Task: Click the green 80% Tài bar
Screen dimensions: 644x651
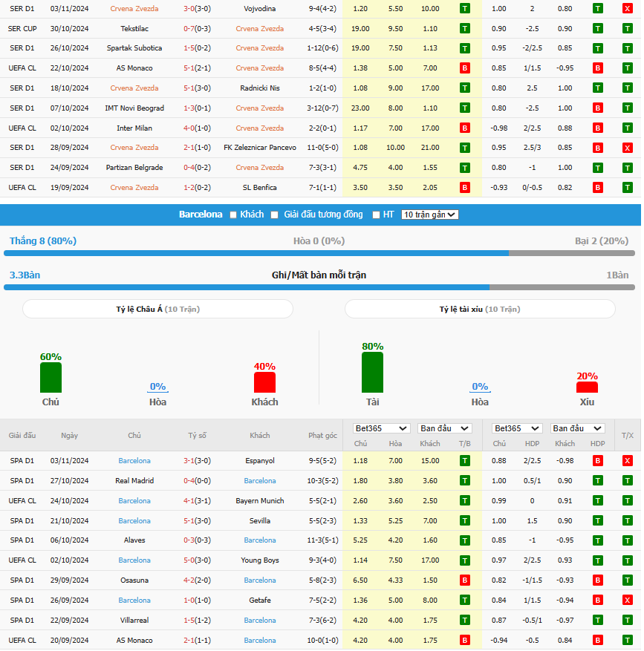Action: click(372, 373)
